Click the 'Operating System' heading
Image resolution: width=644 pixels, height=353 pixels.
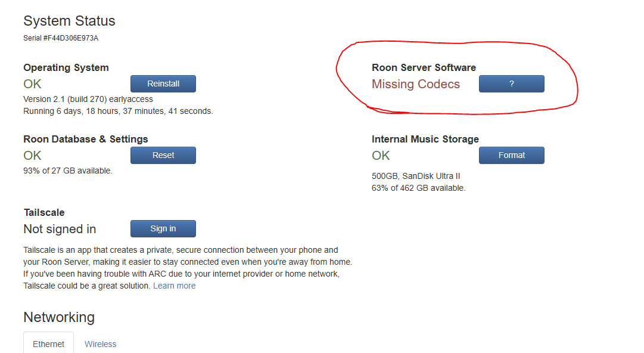click(66, 67)
